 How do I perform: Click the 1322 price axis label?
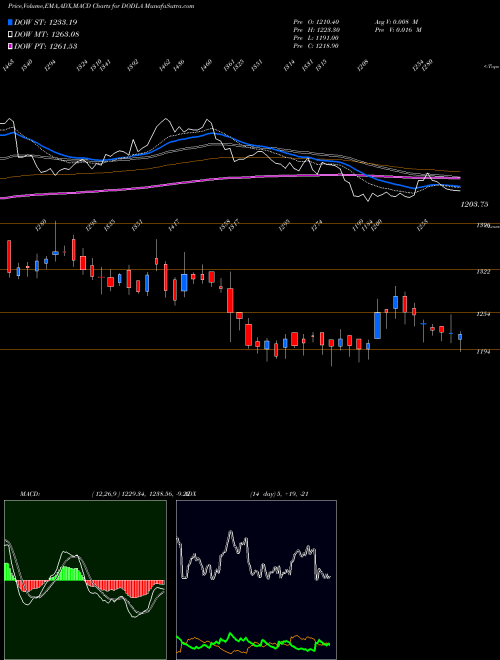483,272
